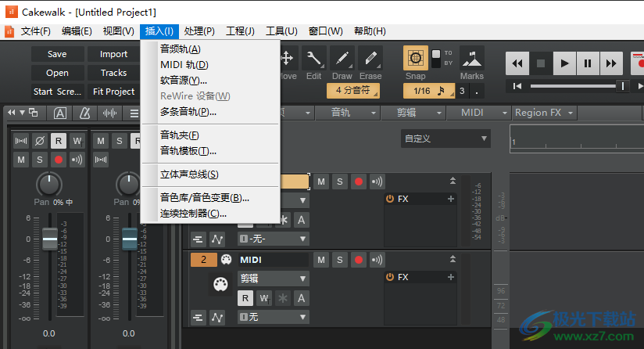Collapse inspector with the double-arrow icon
Viewport: 644px width, 349px height.
[12, 112]
